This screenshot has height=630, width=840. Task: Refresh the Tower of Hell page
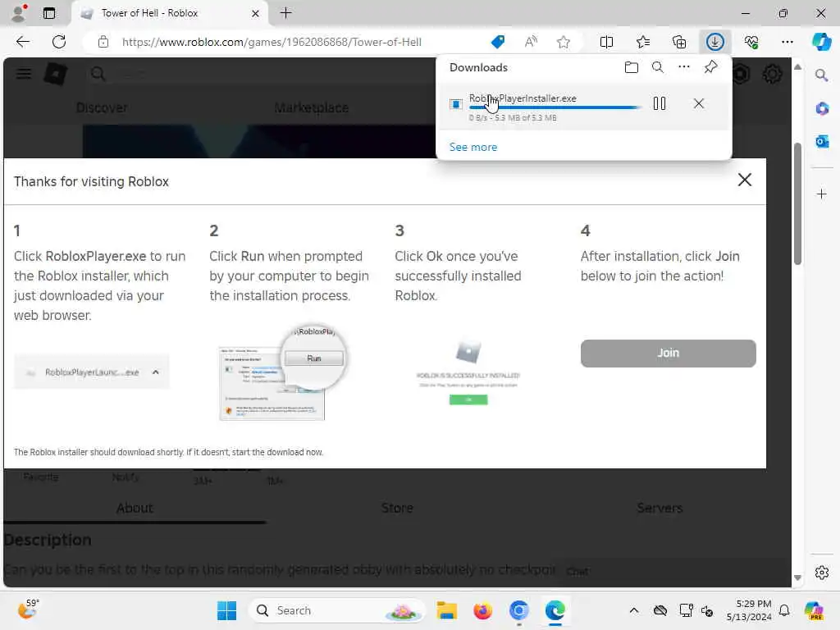click(x=59, y=42)
